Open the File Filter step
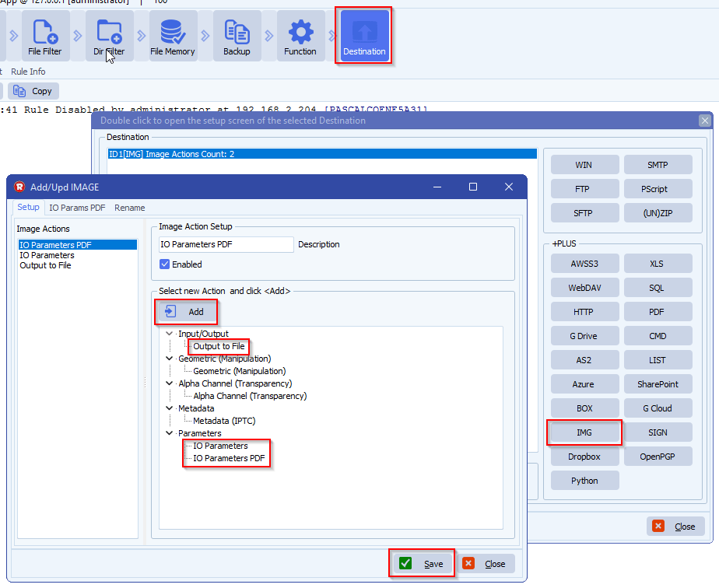The image size is (719, 588). click(x=45, y=37)
